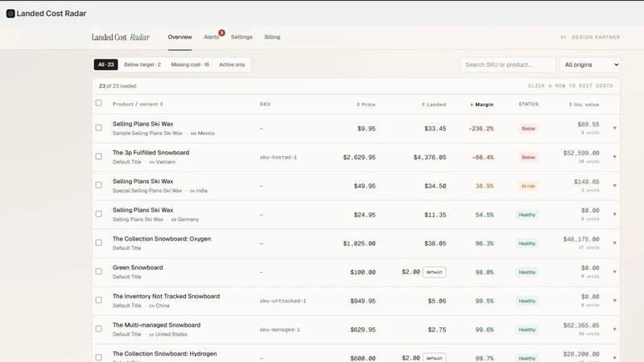
Task: Open the All origins dropdown
Action: [590, 65]
